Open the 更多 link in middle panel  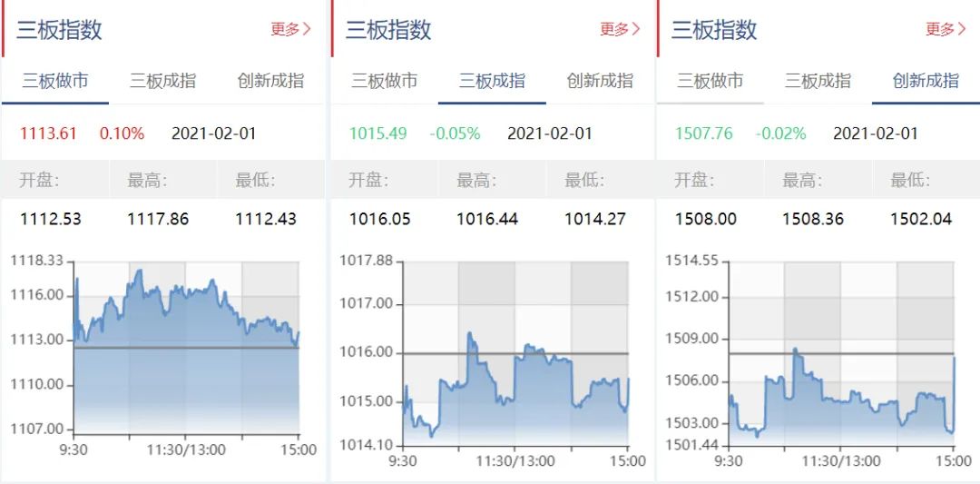pos(620,29)
